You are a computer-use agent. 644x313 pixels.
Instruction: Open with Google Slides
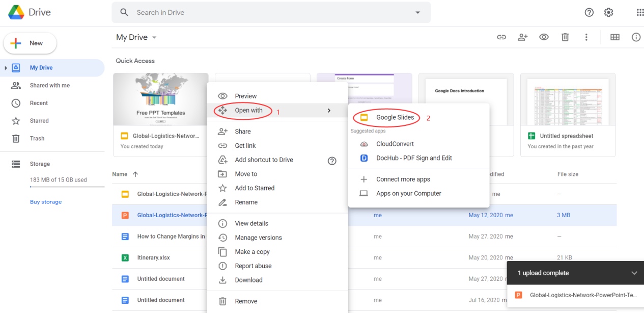click(x=418, y=118)
